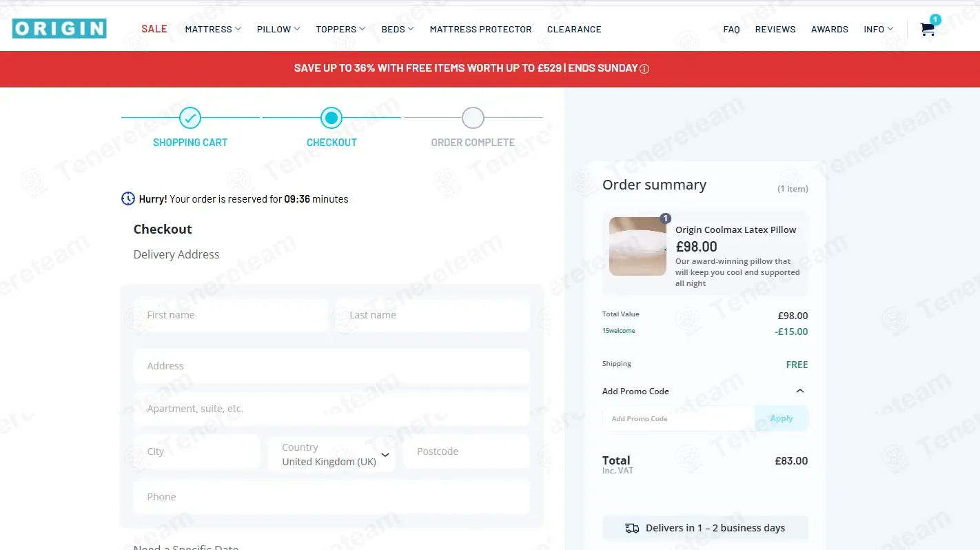Open the Country dropdown

click(x=332, y=454)
